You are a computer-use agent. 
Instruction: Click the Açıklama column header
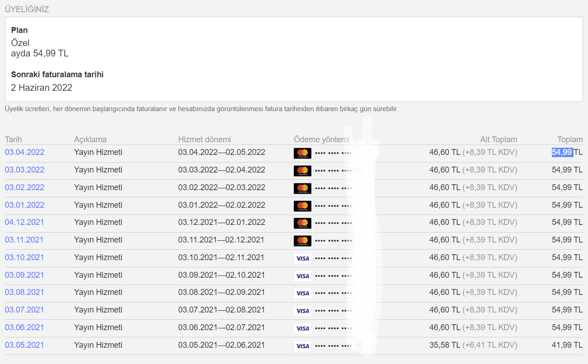(x=90, y=140)
